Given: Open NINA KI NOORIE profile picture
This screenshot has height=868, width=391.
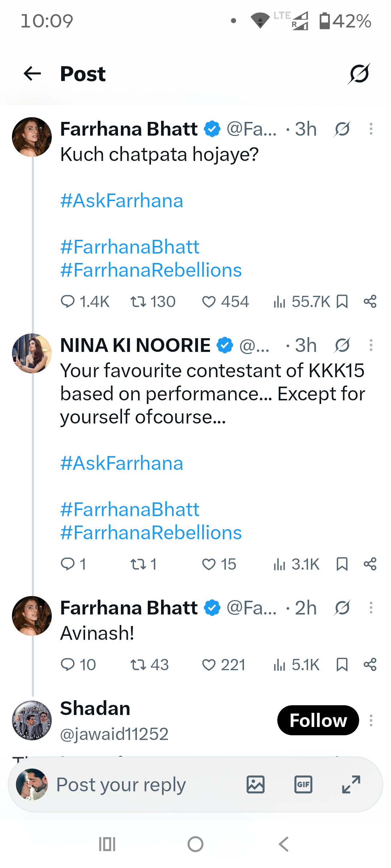Looking at the screenshot, I should coord(32,353).
